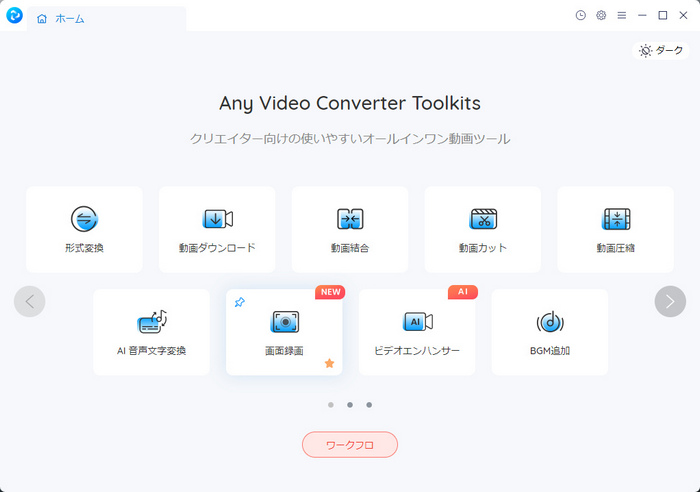This screenshot has width=700, height=492.
Task: Open the 動画圧縮 video compress tool
Action: (616, 229)
